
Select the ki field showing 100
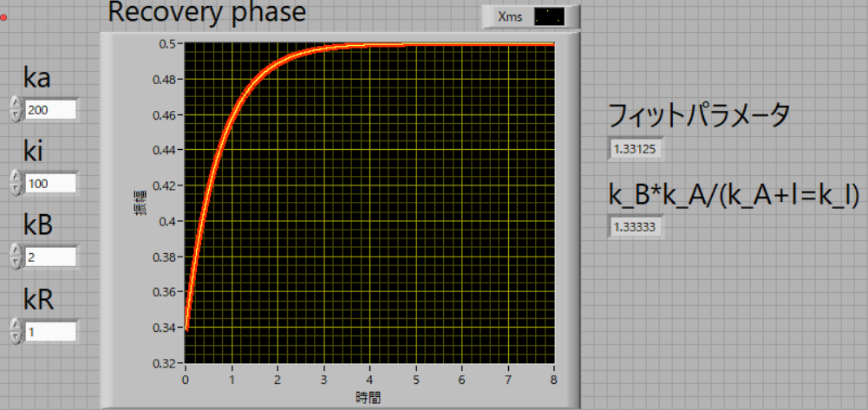click(50, 183)
